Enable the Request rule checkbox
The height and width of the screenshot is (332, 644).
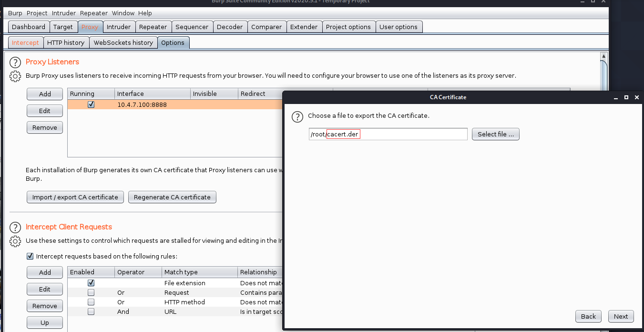point(91,292)
